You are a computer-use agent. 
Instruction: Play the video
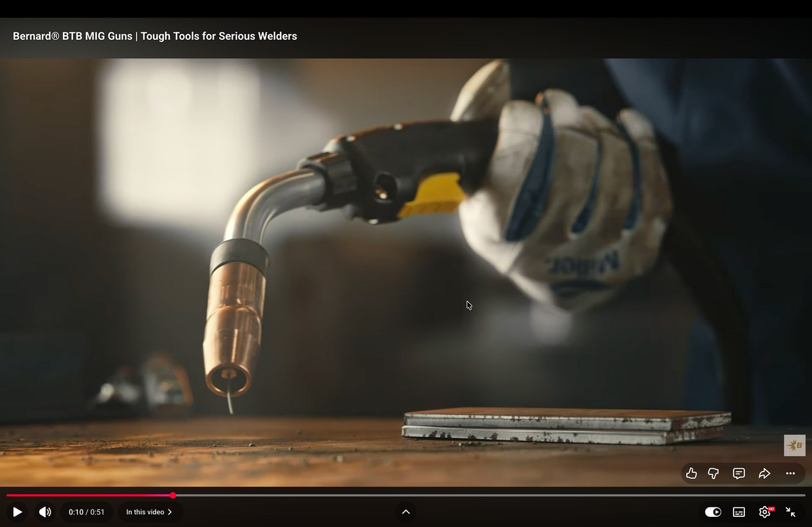click(18, 512)
